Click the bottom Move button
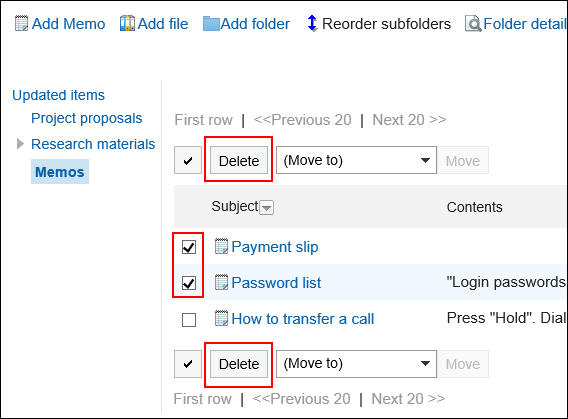This screenshot has width=568, height=419. pos(463,364)
